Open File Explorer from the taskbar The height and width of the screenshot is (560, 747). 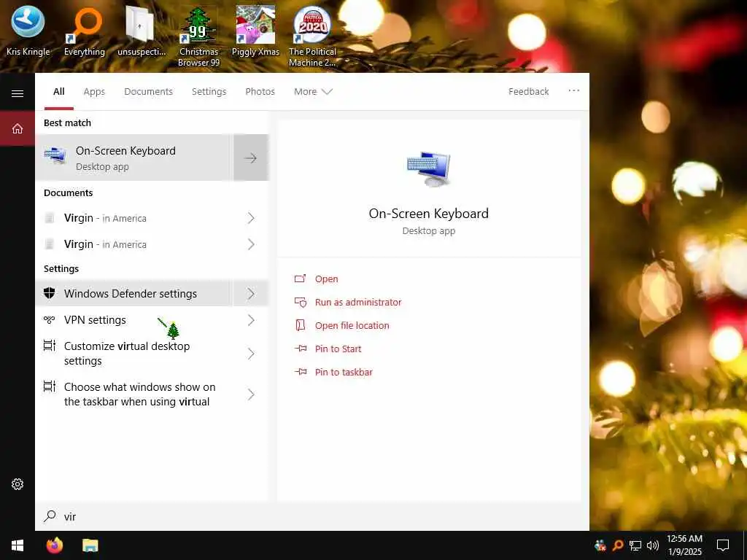click(90, 545)
